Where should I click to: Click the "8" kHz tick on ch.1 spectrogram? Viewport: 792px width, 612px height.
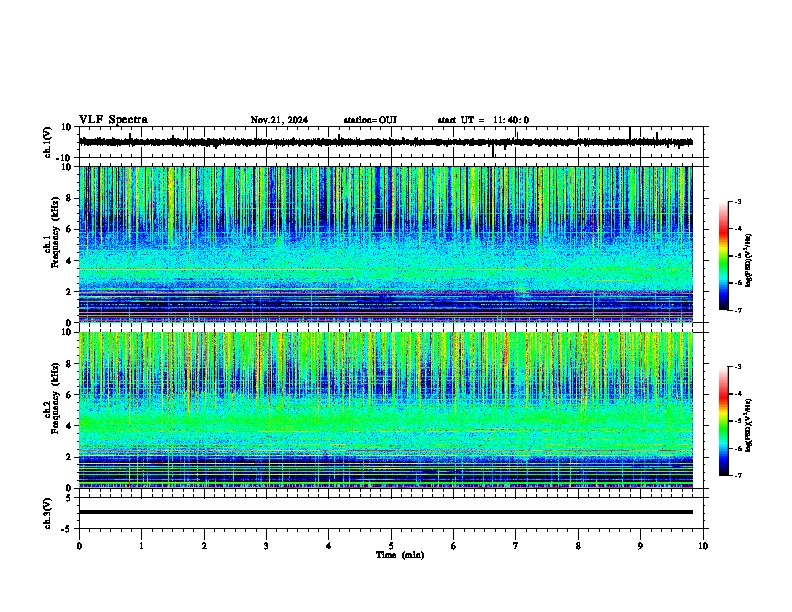pyautogui.click(x=69, y=198)
